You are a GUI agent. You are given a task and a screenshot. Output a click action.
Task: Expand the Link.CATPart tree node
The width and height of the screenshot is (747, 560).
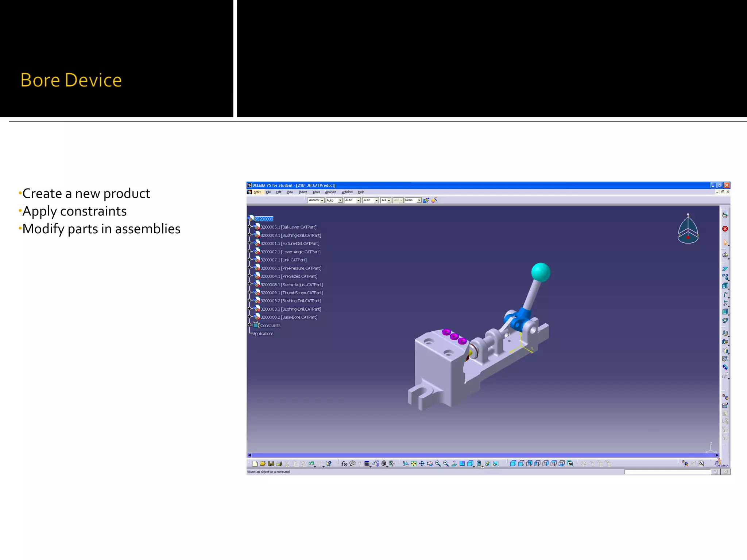pyautogui.click(x=249, y=260)
